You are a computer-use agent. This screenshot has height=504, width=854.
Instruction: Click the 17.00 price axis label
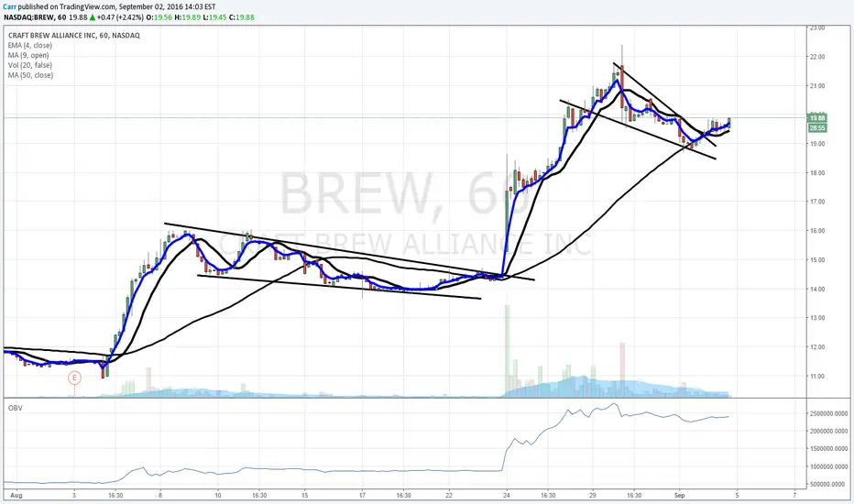point(817,202)
